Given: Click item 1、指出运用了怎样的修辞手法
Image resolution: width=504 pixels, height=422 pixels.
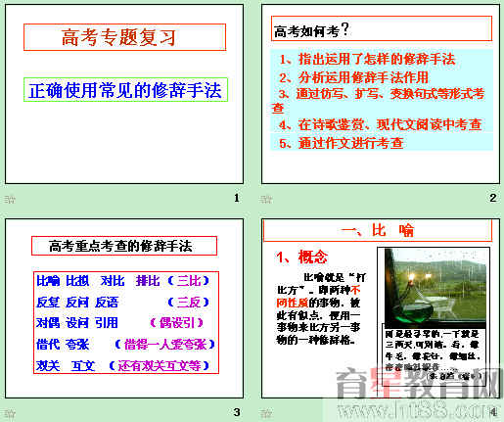Looking at the screenshot, I should (367, 59).
